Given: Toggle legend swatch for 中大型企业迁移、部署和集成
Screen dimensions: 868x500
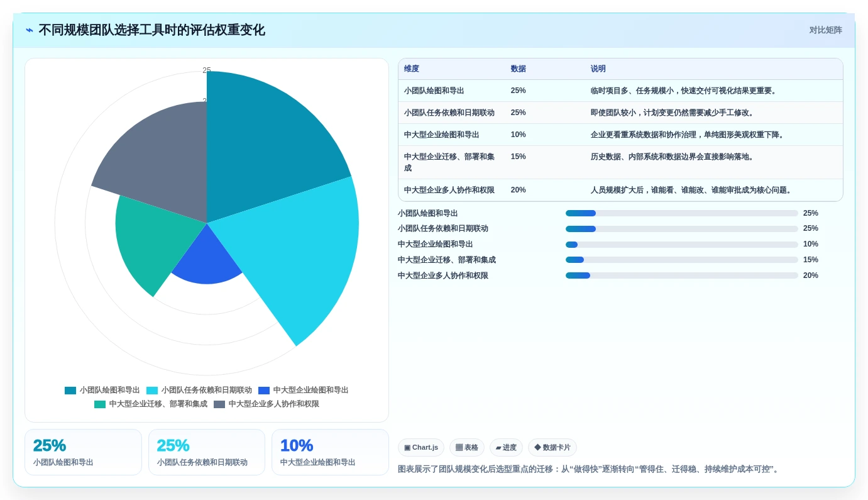Looking at the screenshot, I should point(100,404).
